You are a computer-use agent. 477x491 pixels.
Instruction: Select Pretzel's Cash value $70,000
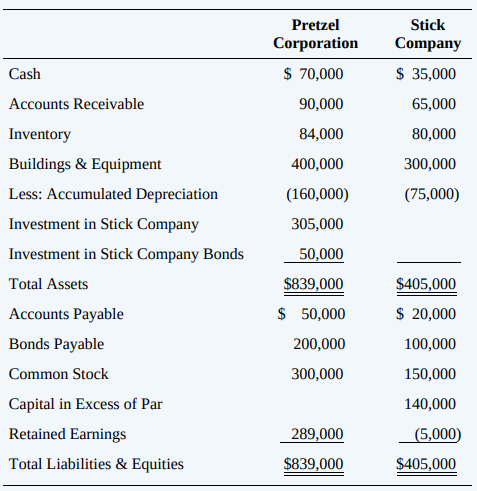click(x=313, y=74)
